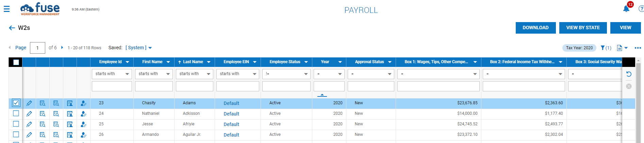Image resolution: width=644 pixels, height=143 pixels.
Task: Click the pencil edit icon for Chasity Adams
Action: click(x=29, y=103)
